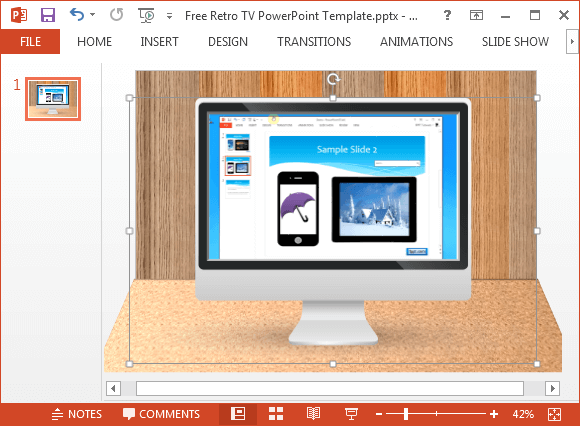
Task: Open PowerPoint Help question mark
Action: click(x=447, y=15)
